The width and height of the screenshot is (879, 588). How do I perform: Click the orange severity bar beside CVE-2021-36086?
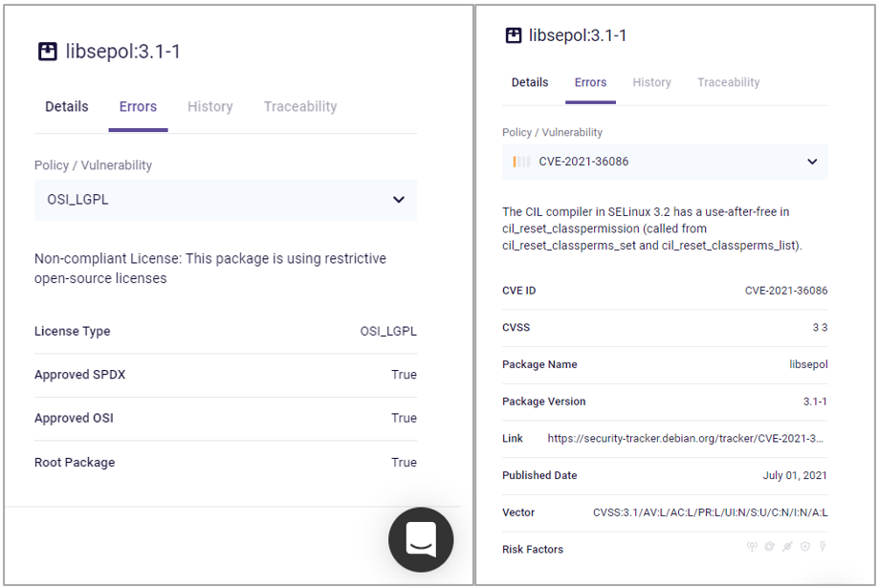point(515,162)
